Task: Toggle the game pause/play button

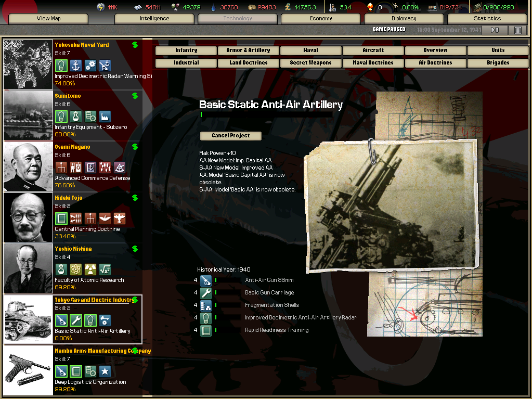Action: 495,30
